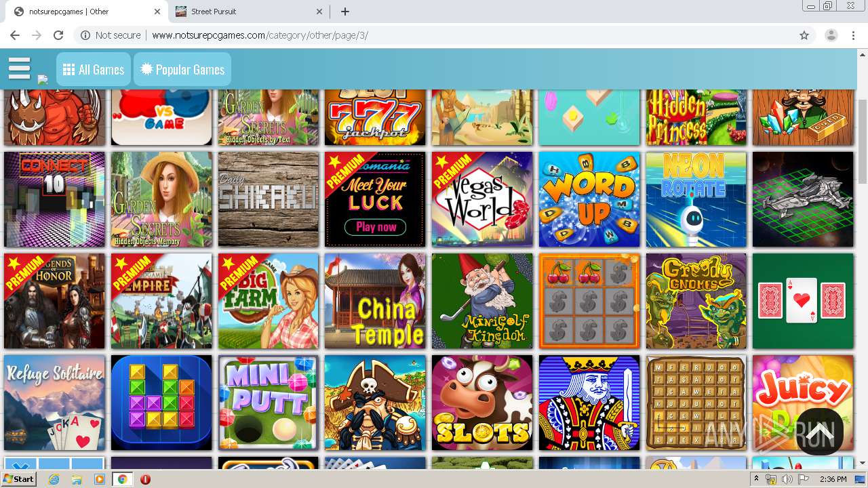Open media player taskbar icon
Screen dimensions: 868x488
click(100, 479)
